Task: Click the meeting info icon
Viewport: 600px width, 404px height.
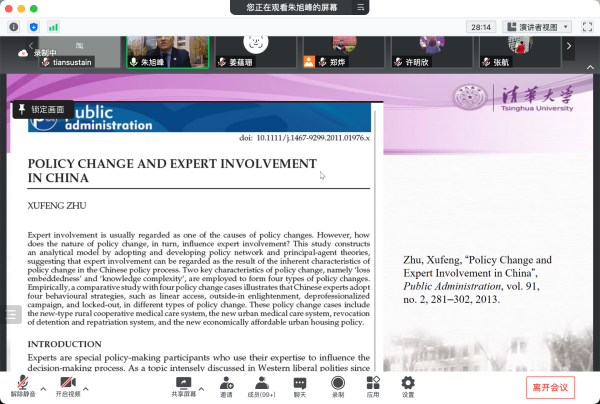Action: click(x=14, y=26)
